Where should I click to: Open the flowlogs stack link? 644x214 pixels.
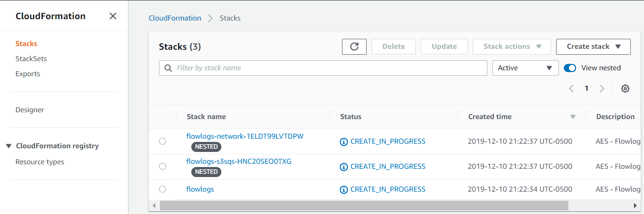coord(200,189)
